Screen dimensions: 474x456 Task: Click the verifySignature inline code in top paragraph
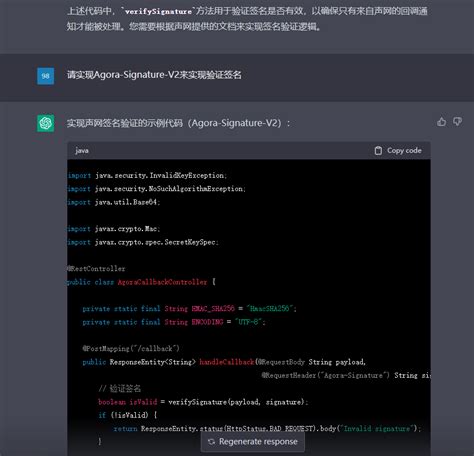pyautogui.click(x=158, y=11)
